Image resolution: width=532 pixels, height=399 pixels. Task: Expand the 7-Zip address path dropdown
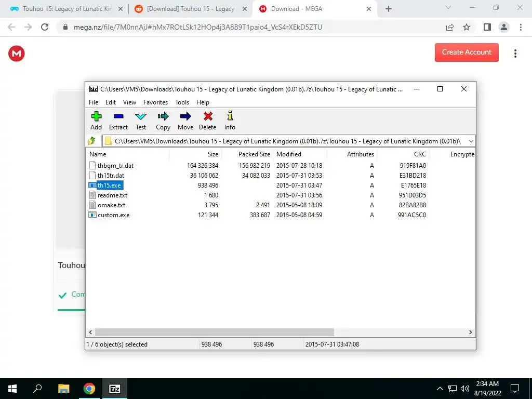471,141
